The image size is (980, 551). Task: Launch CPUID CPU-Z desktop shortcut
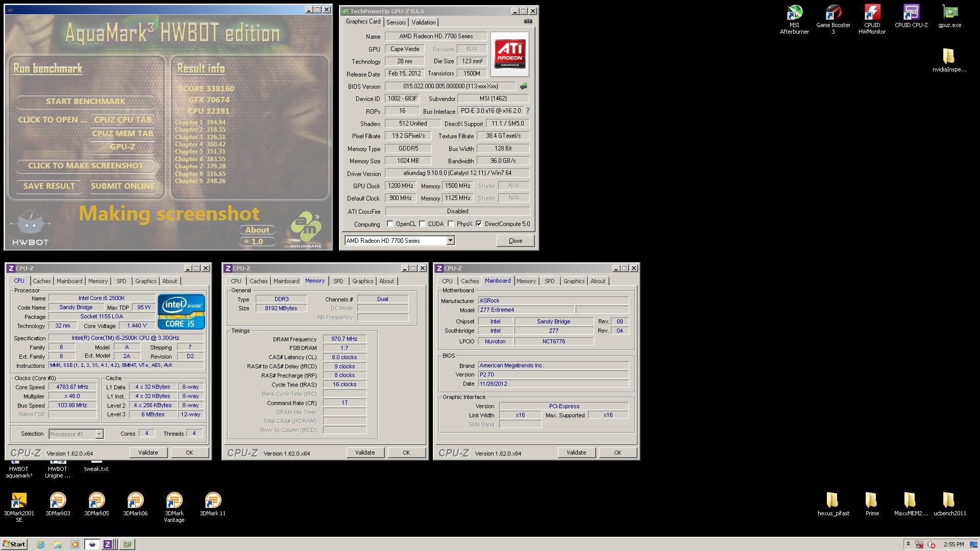click(911, 16)
